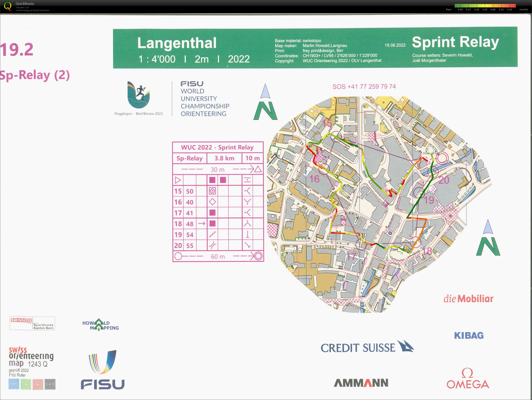This screenshot has height=400, width=532.
Task: Click the QuickRoute logo icon
Action: coord(8,6)
